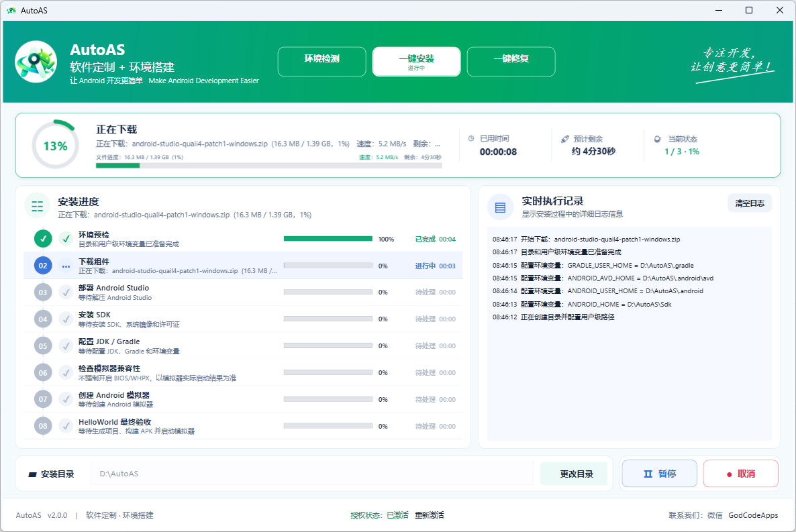Click the 07 step badge for 创建 Android 模拟器
796x532 pixels.
[x=43, y=400]
